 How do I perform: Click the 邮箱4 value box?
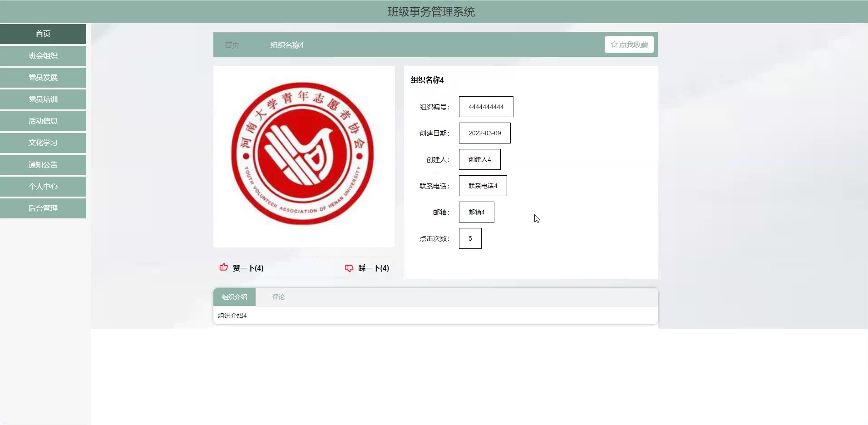pos(477,212)
